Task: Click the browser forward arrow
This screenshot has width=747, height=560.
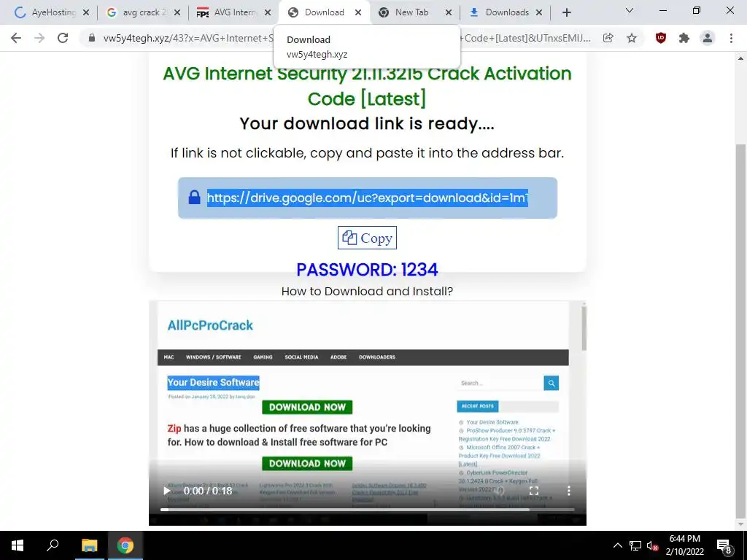Action: (x=39, y=38)
